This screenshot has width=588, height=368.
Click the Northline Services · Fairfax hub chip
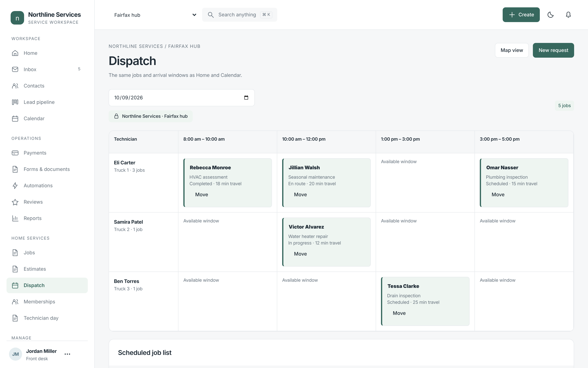click(151, 116)
